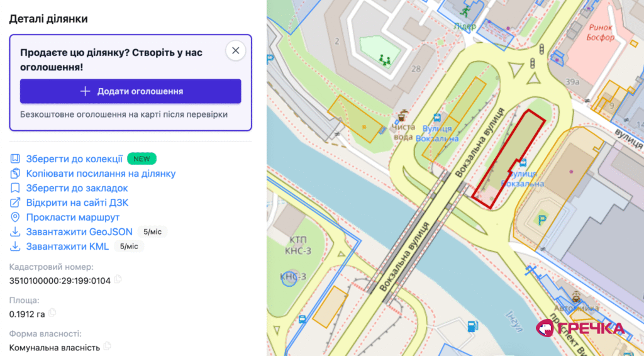Copy the Комунальна власність ownership value
The width and height of the screenshot is (644, 356).
coord(107,346)
